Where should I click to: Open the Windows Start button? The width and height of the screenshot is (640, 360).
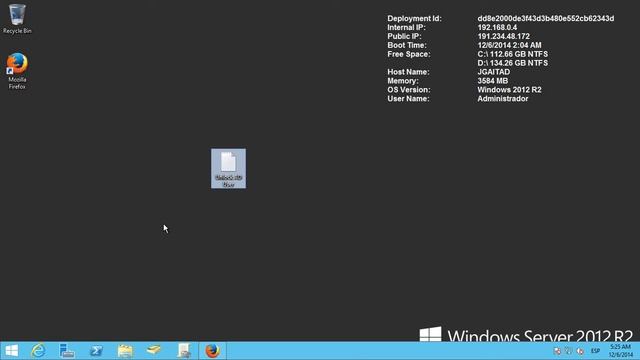click(x=11, y=351)
